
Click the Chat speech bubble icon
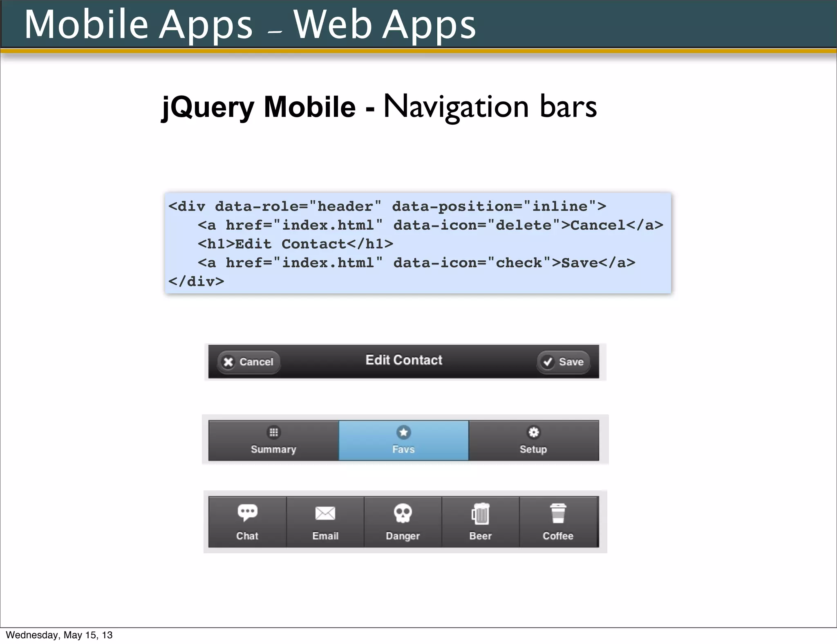(x=247, y=512)
